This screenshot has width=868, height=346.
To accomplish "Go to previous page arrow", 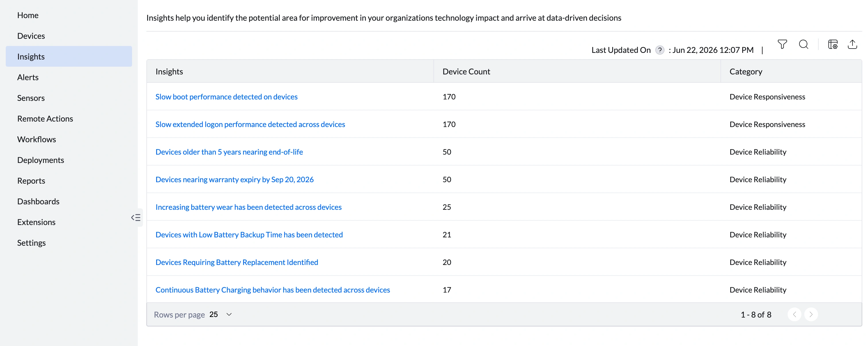I will (794, 314).
